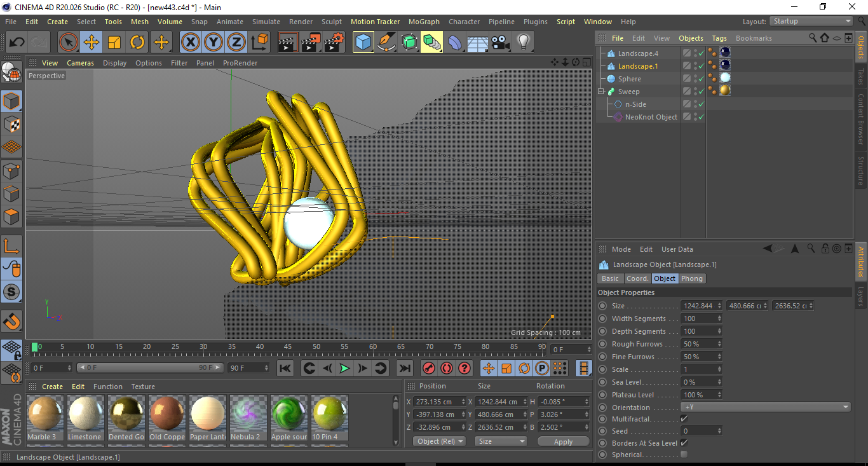The image size is (868, 466).
Task: Switch to Points mode
Action: (x=11, y=170)
